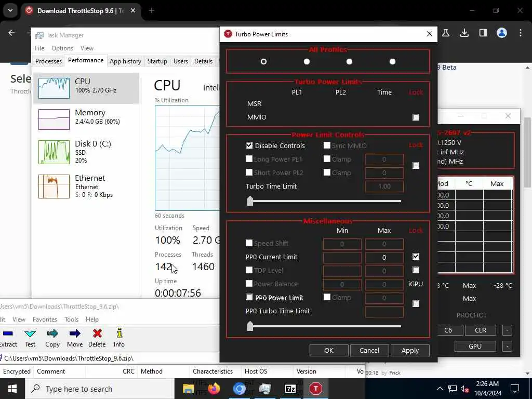This screenshot has height=399, width=532.
Task: Click the 7-Zip Move icon
Action: click(75, 334)
